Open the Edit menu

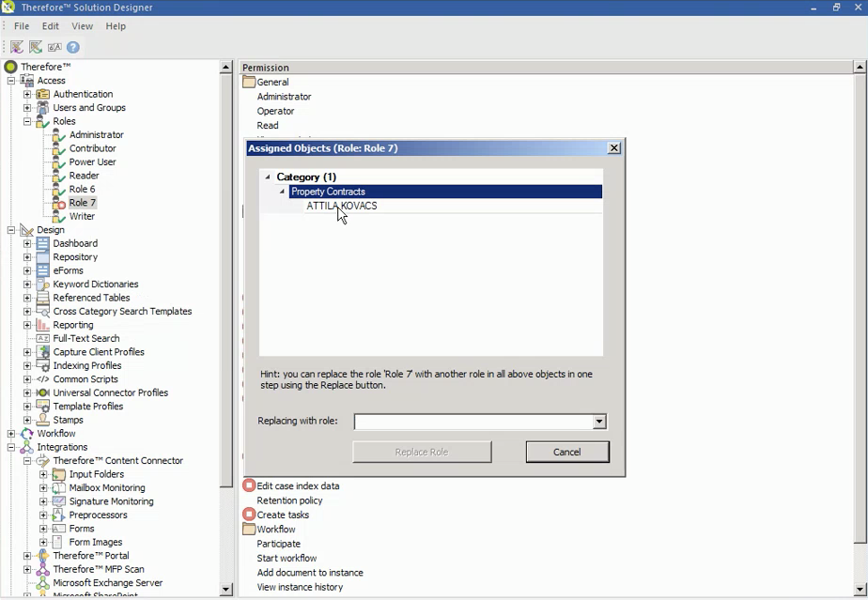click(x=50, y=25)
